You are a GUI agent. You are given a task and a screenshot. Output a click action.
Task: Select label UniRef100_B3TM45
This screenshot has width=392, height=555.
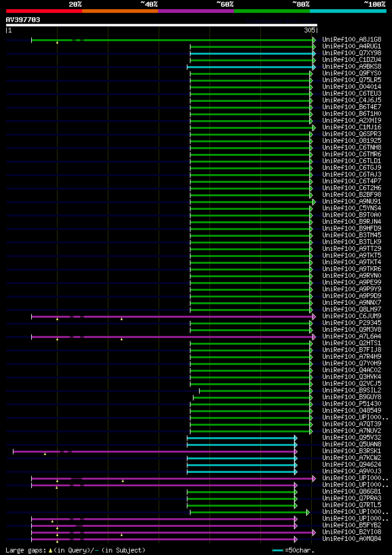coord(352,235)
